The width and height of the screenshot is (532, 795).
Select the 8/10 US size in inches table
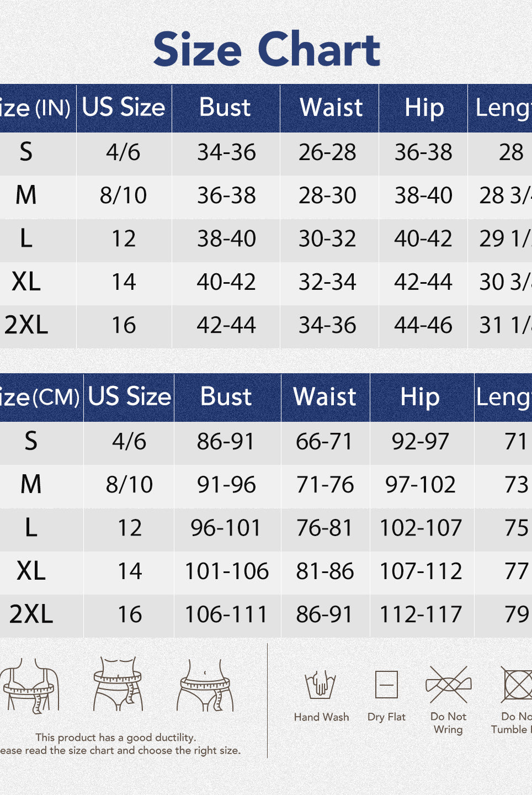(x=123, y=195)
